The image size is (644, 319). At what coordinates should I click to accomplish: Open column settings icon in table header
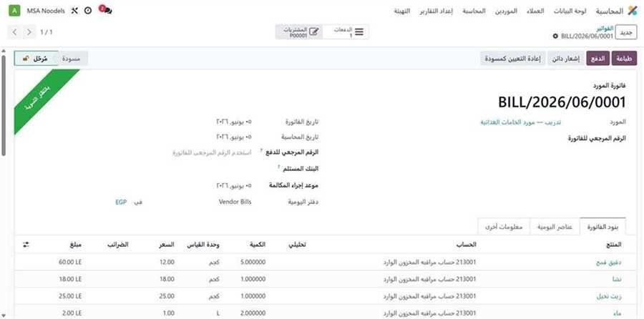coord(26,245)
